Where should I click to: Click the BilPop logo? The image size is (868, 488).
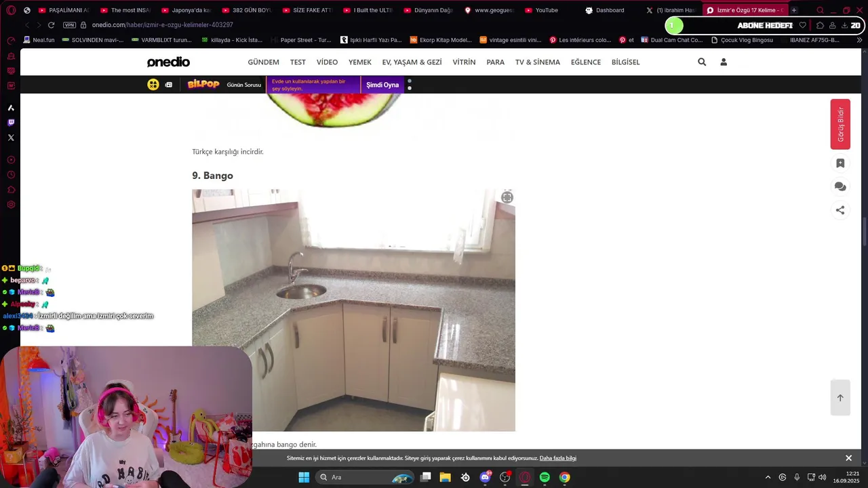tap(203, 84)
